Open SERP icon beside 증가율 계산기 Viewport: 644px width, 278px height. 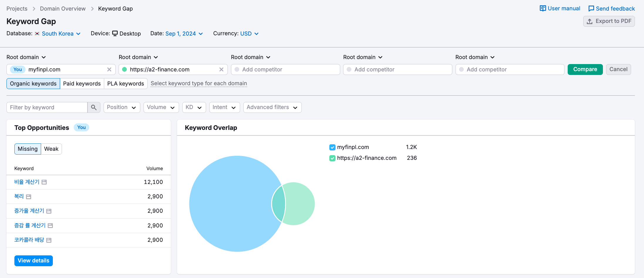pyautogui.click(x=49, y=211)
